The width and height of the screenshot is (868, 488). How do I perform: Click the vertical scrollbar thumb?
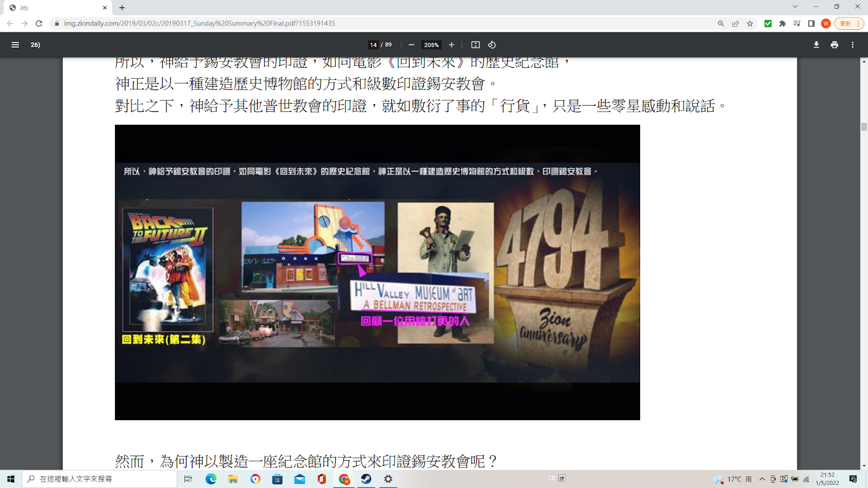pos(864,127)
